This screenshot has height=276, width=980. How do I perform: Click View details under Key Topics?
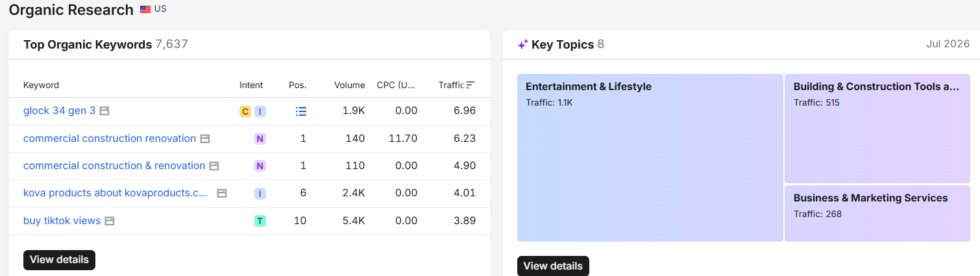click(553, 266)
